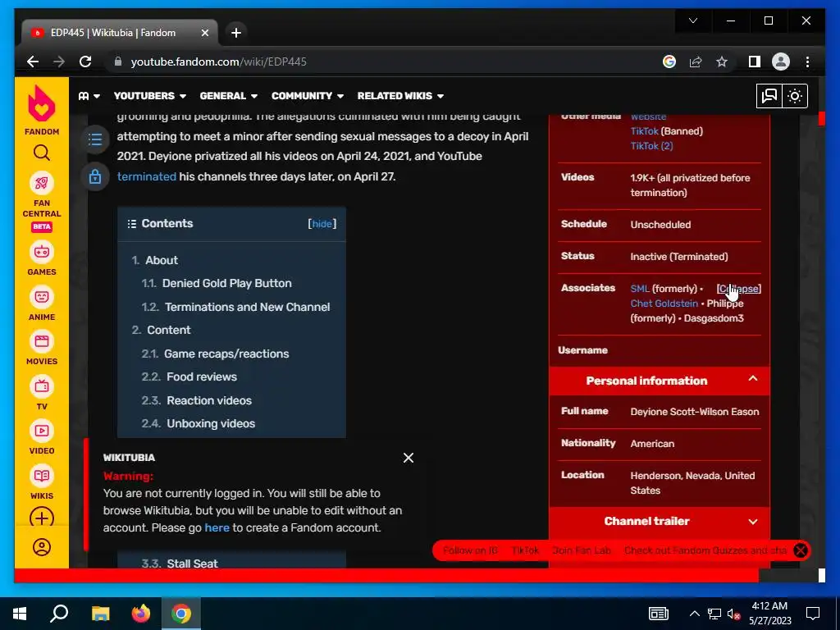Close the Wikitubia warning notice
This screenshot has width=840, height=630.
point(409,458)
